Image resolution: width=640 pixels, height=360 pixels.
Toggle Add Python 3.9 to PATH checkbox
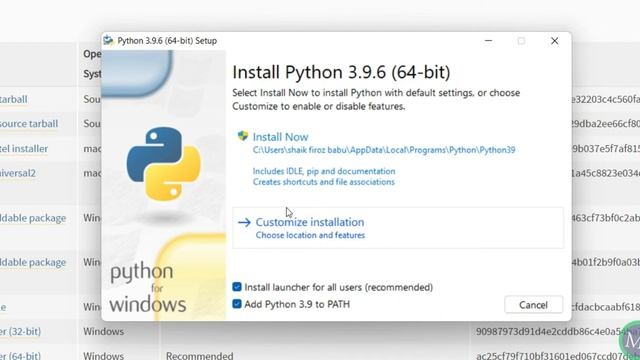[237, 304]
